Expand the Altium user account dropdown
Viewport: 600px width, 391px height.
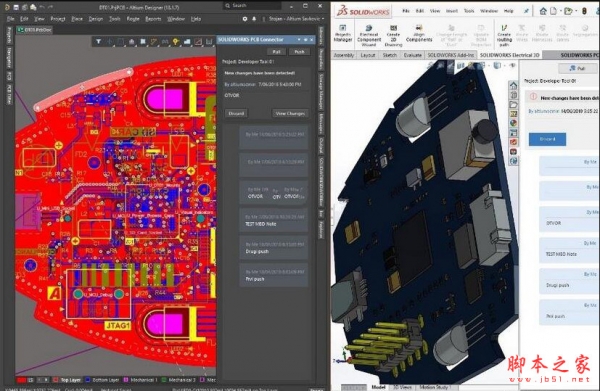coord(323,19)
